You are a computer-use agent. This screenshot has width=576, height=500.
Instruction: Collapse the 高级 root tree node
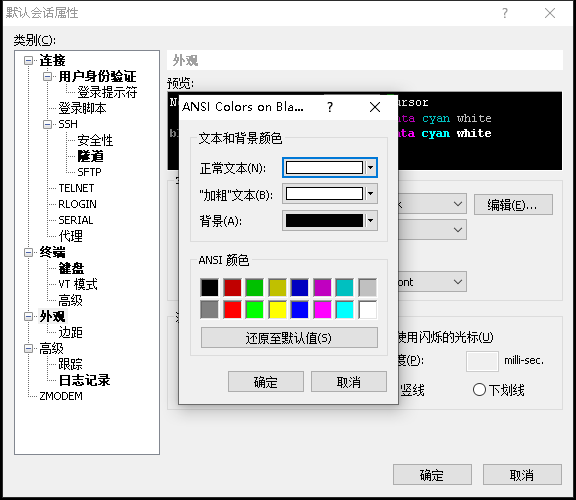click(28, 348)
